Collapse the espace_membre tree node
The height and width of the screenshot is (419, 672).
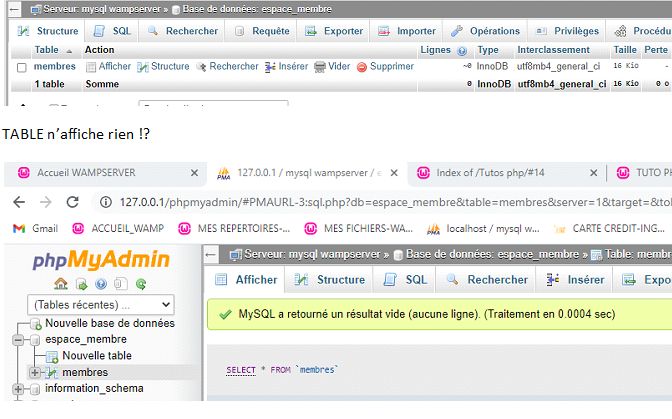click(x=18, y=340)
